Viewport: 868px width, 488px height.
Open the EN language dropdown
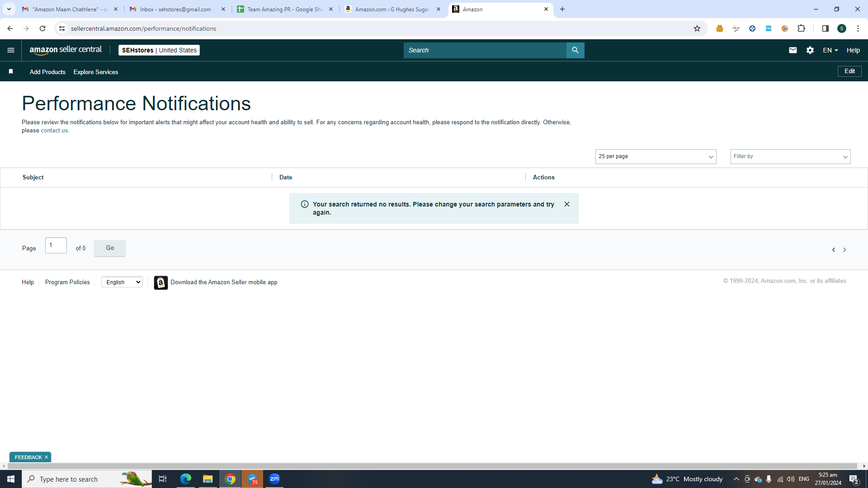(830, 50)
